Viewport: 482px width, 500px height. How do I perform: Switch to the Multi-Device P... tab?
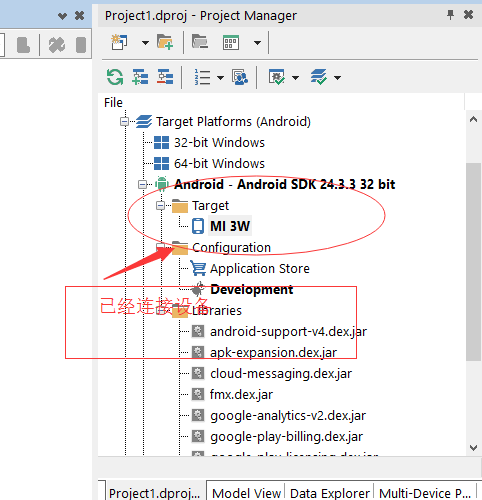click(425, 493)
